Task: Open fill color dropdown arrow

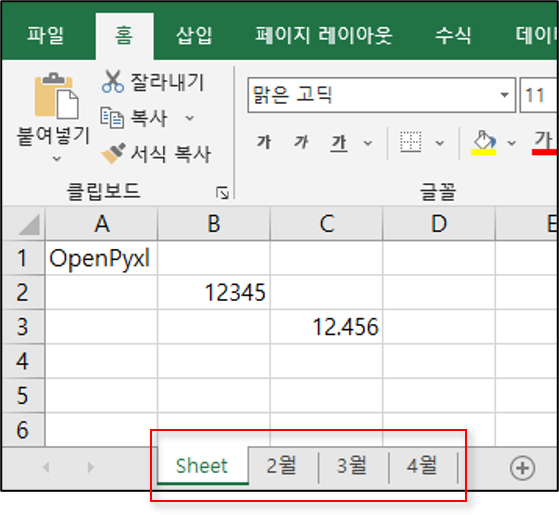Action: (512, 143)
